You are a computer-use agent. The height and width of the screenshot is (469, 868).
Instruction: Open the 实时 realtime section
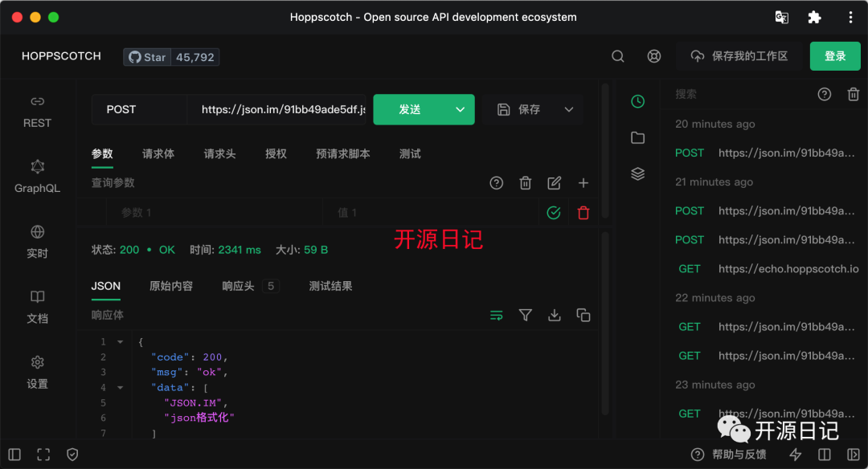tap(37, 243)
